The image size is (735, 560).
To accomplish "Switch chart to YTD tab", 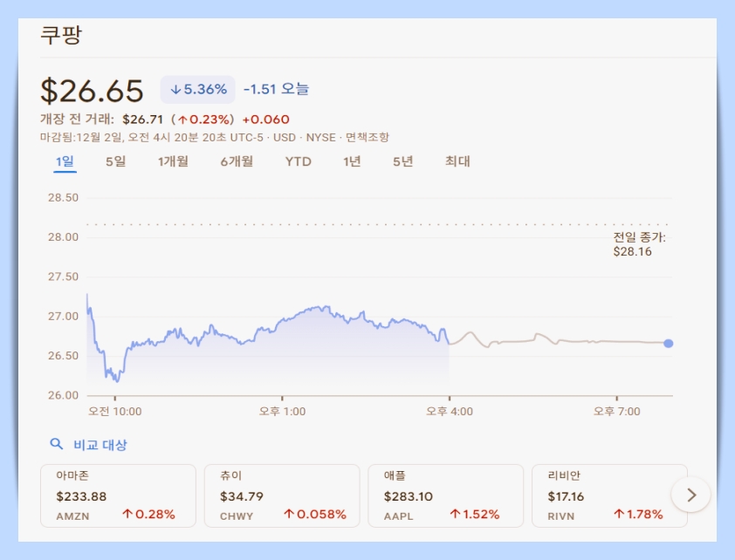I will pyautogui.click(x=299, y=161).
